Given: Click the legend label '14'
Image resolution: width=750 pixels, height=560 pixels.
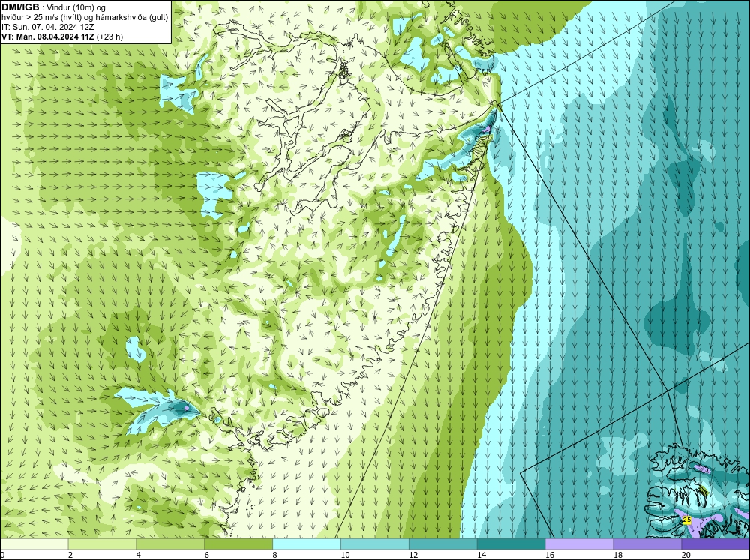Looking at the screenshot, I should tap(481, 555).
